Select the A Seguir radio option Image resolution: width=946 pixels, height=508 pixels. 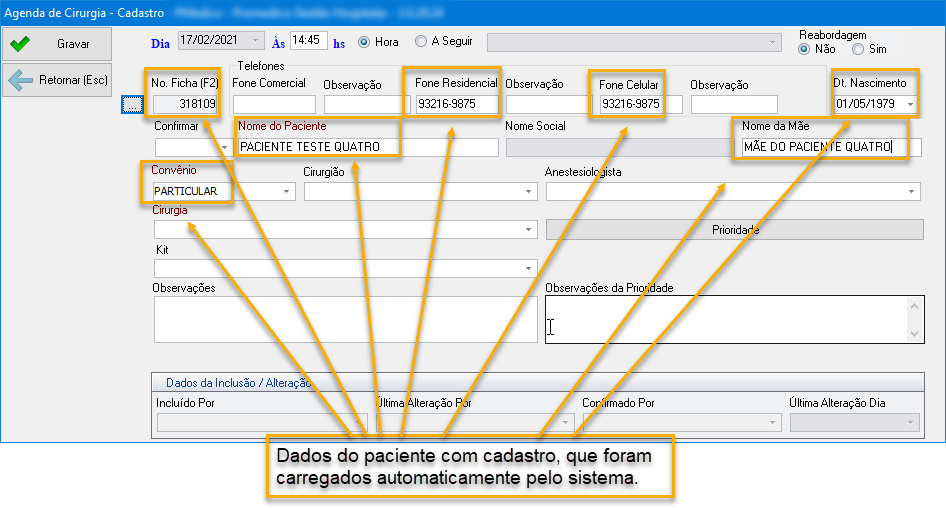click(421, 42)
